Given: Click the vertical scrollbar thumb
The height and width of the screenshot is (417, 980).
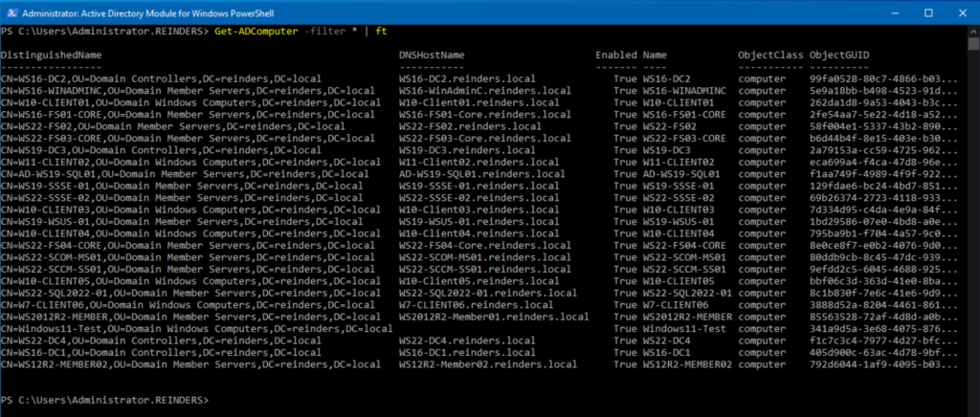Looking at the screenshot, I should 973,44.
